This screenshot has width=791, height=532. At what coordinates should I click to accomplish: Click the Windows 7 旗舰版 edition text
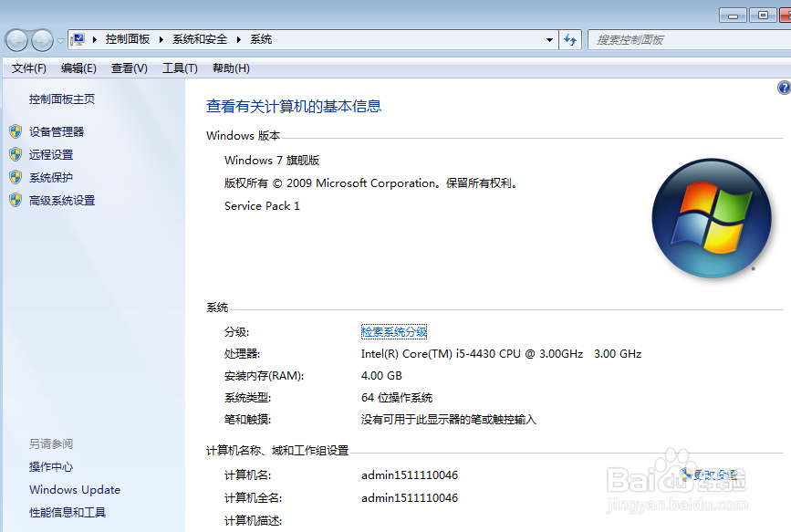point(272,161)
